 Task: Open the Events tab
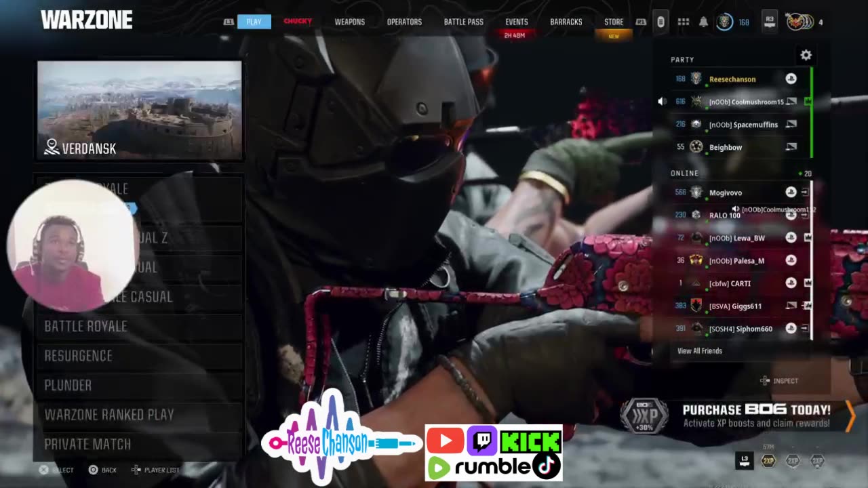(517, 22)
